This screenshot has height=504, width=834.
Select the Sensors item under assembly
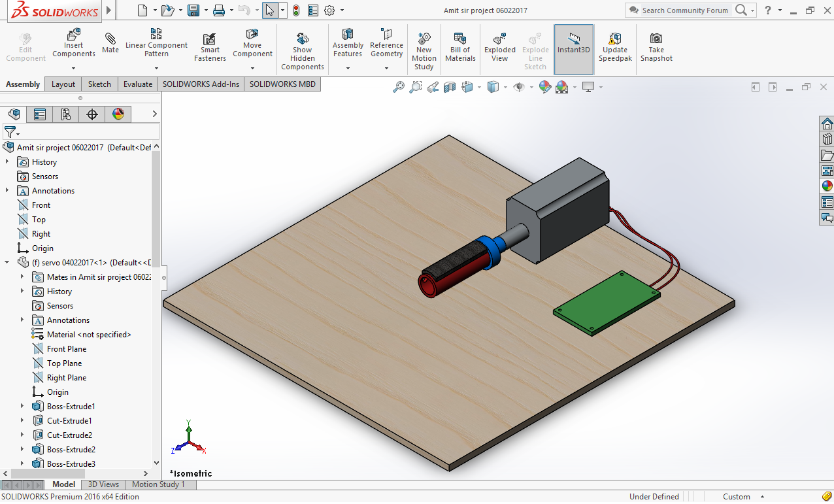pyautogui.click(x=45, y=176)
